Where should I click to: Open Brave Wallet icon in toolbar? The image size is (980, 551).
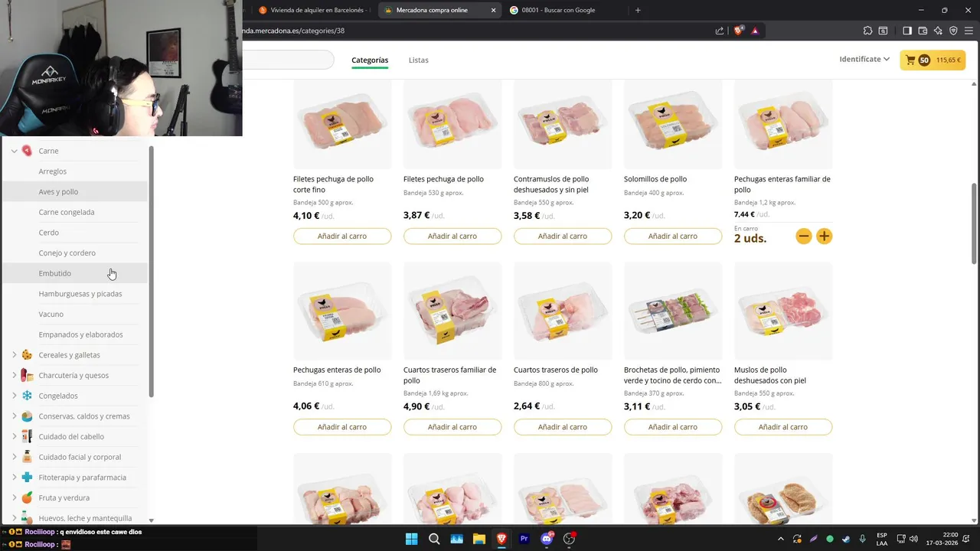click(x=923, y=31)
